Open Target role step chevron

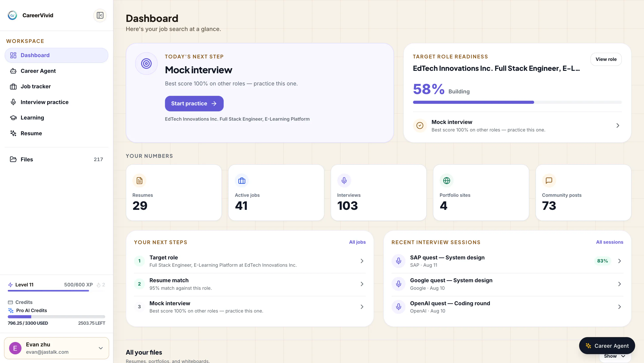(x=362, y=261)
